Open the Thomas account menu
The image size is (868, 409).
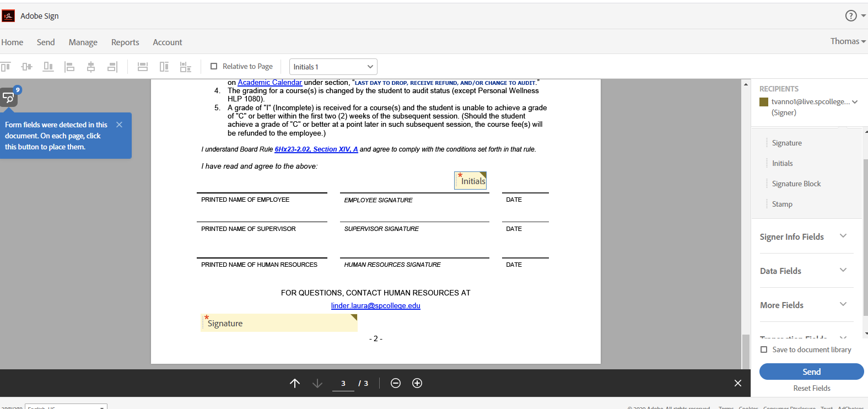click(x=848, y=41)
